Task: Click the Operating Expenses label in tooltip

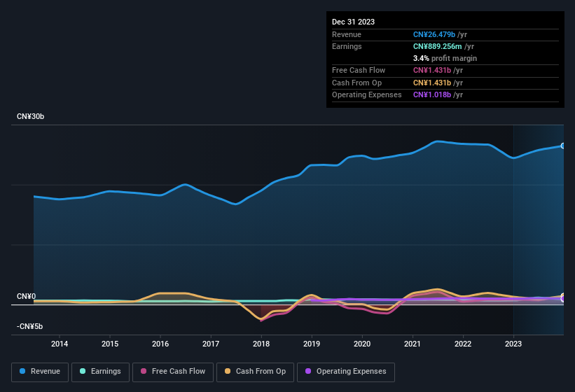Action: [x=367, y=94]
